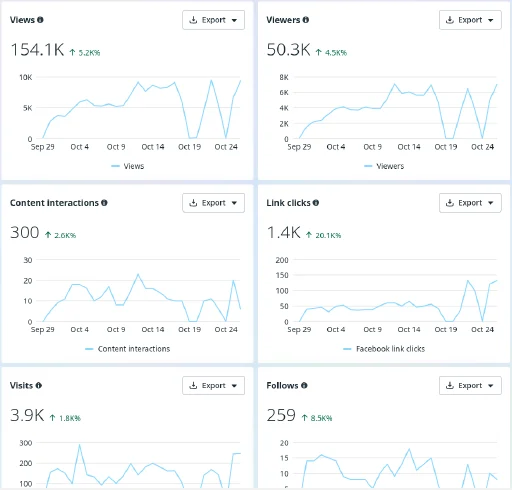Click the Content interactions card title
Image resolution: width=512 pixels, height=490 pixels.
(54, 203)
